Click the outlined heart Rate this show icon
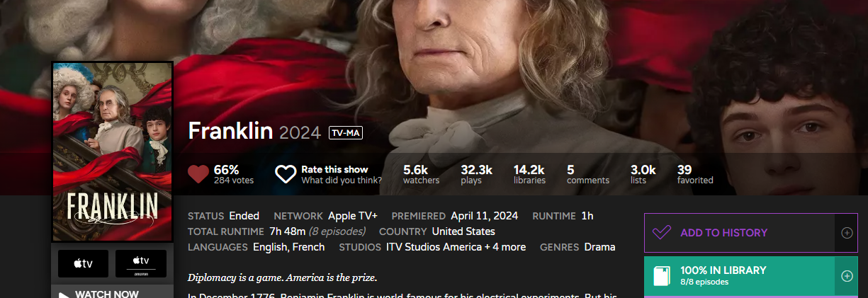The height and width of the screenshot is (298, 868). tap(286, 174)
